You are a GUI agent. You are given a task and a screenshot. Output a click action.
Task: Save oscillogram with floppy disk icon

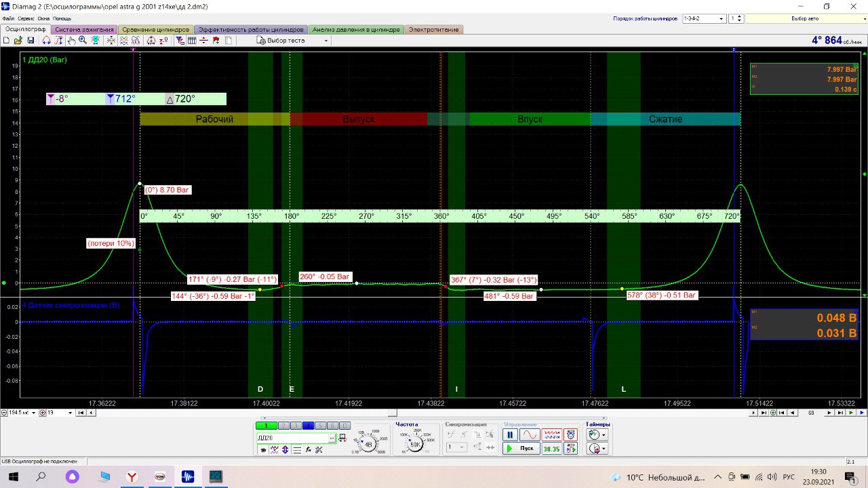tap(31, 41)
